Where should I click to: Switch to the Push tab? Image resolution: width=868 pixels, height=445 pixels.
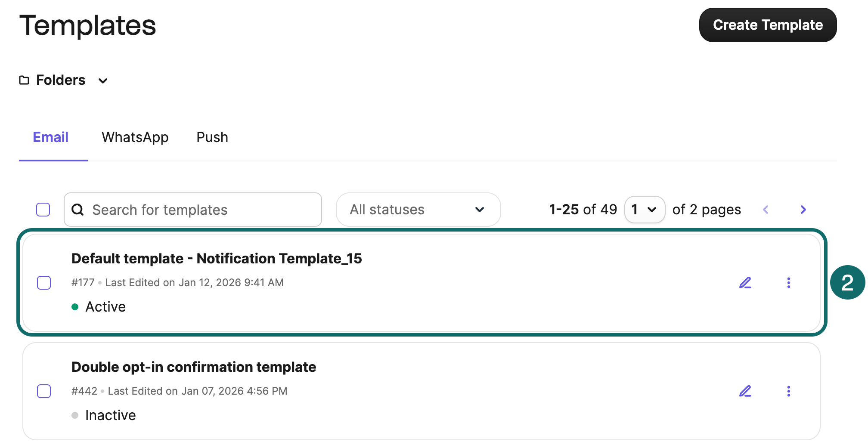point(212,137)
